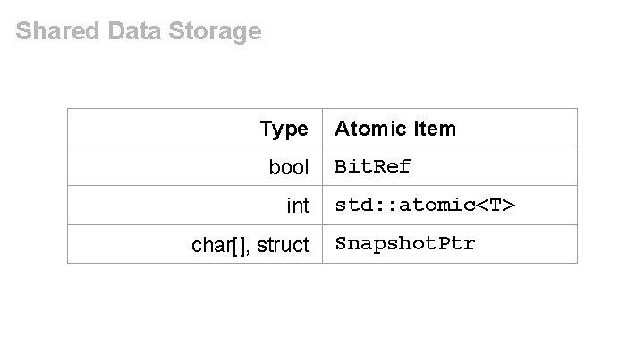The width and height of the screenshot is (644, 362).
Task: Click the word Item in header
Action: 435,129
